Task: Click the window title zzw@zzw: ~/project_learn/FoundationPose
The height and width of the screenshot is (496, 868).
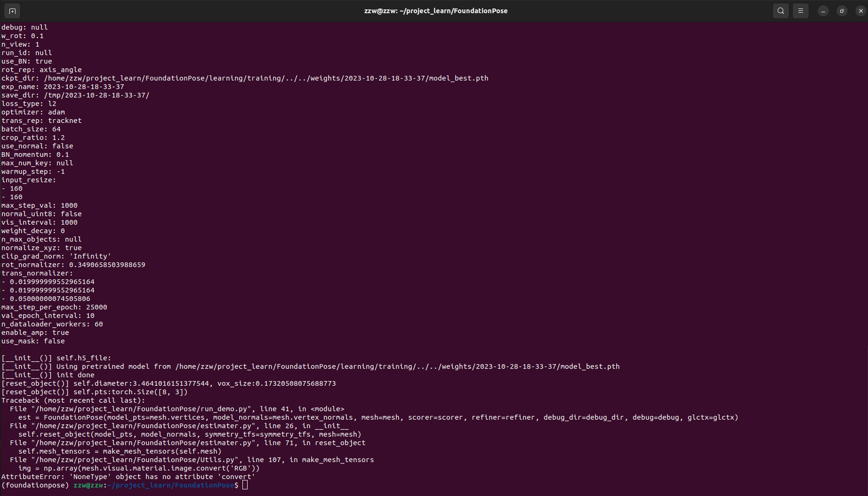Action: click(435, 11)
